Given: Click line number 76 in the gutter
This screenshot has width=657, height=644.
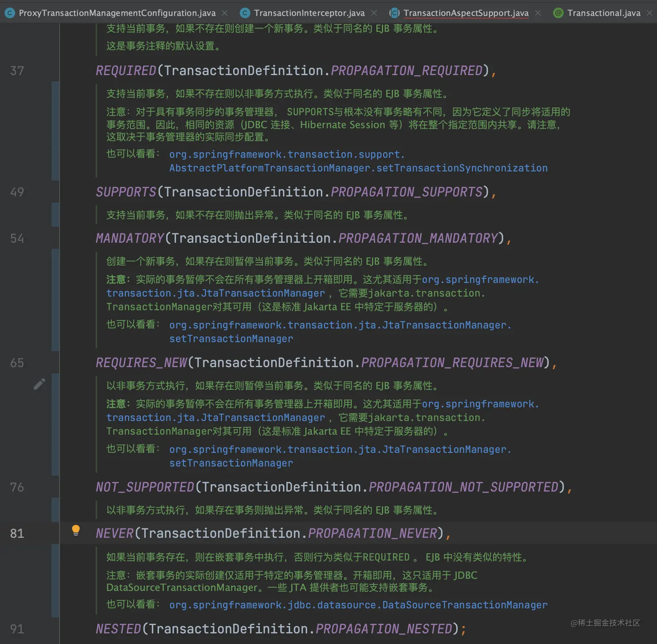Looking at the screenshot, I should 17,487.
